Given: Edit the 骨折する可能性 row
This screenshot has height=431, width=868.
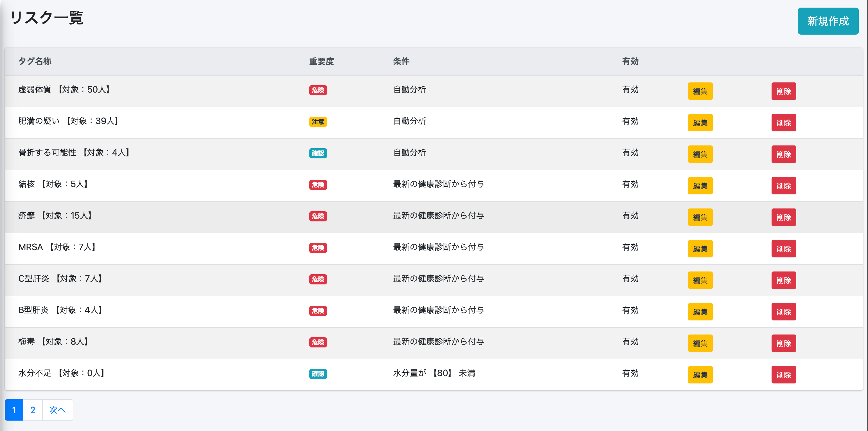Looking at the screenshot, I should tap(700, 154).
